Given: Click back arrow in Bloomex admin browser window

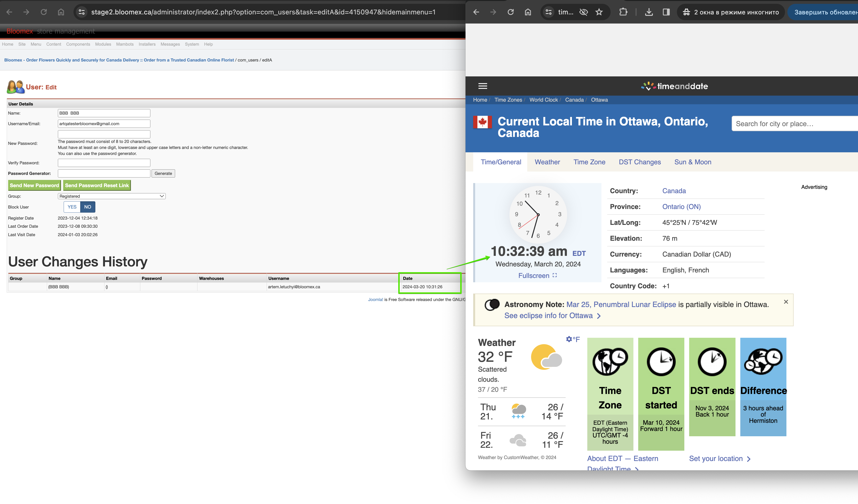Looking at the screenshot, I should (x=9, y=12).
